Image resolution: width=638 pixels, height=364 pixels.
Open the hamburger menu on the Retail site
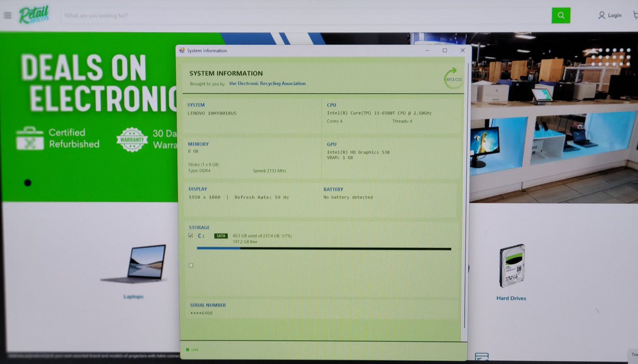point(7,15)
